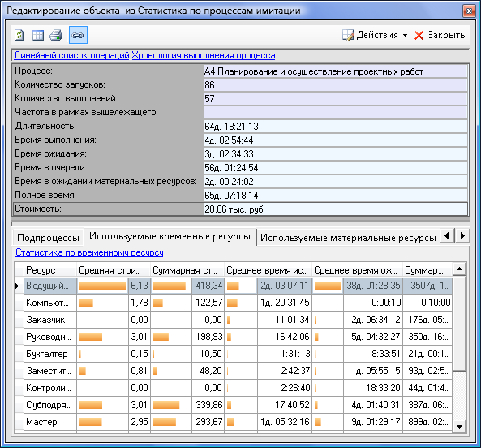481x448 pixels.
Task: Click scrollbar down arrow in resources table
Action: [459, 426]
